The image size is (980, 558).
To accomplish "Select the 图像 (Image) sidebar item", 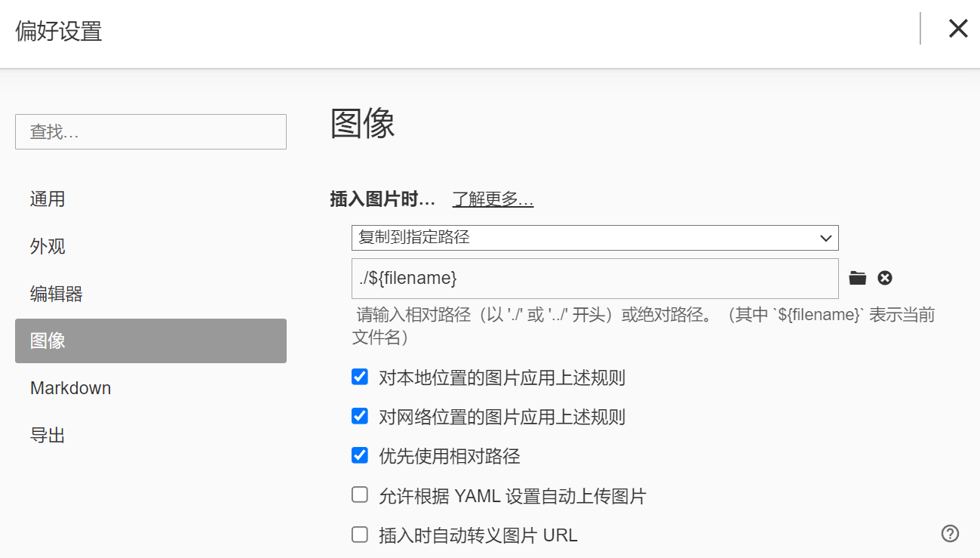I will [x=151, y=341].
